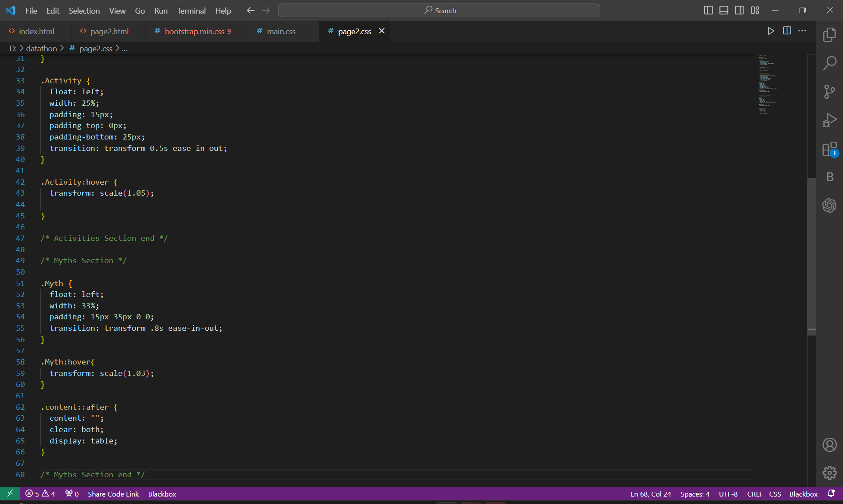Open the Blackbox sidebar icon
The height and width of the screenshot is (504, 843).
click(x=829, y=177)
